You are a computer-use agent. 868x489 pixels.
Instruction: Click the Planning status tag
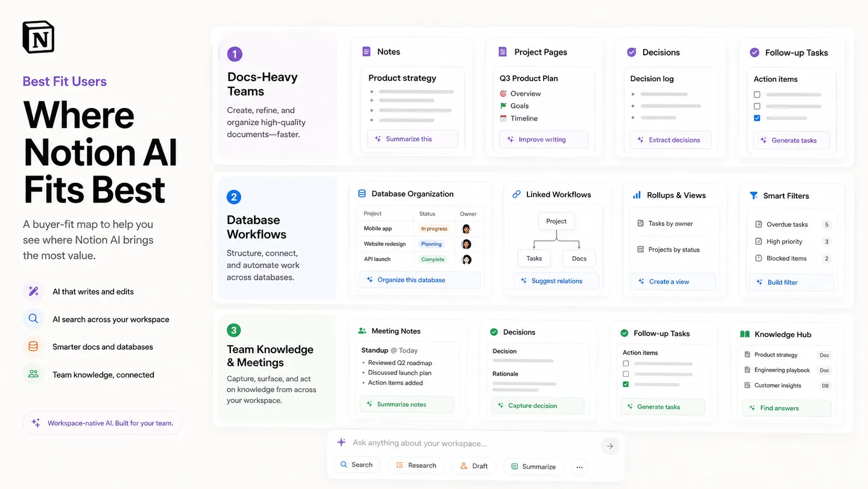click(431, 244)
